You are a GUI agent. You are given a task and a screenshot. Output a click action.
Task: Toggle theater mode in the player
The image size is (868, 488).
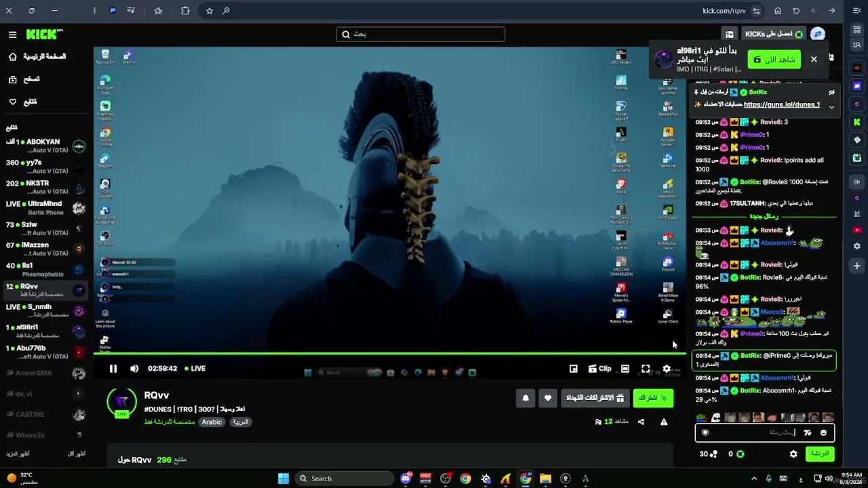coord(625,369)
